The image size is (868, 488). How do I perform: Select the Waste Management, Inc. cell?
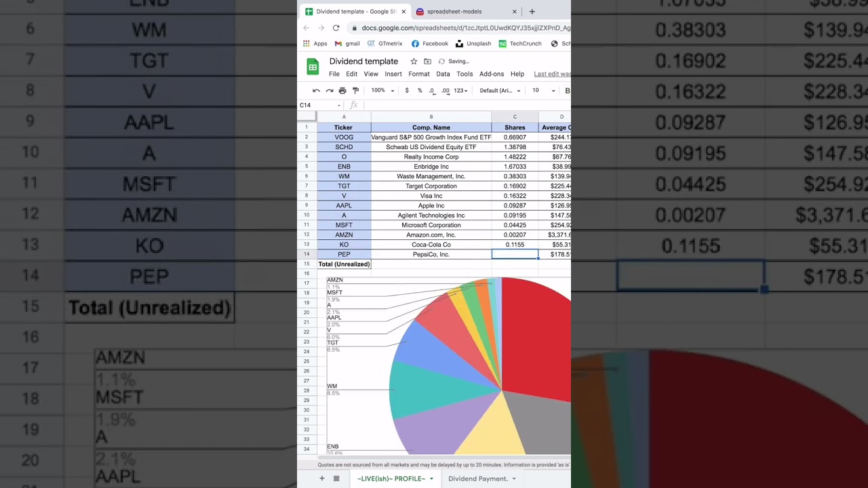point(431,176)
